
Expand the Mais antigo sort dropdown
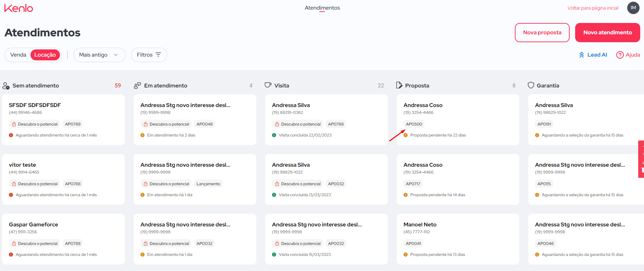click(x=99, y=55)
